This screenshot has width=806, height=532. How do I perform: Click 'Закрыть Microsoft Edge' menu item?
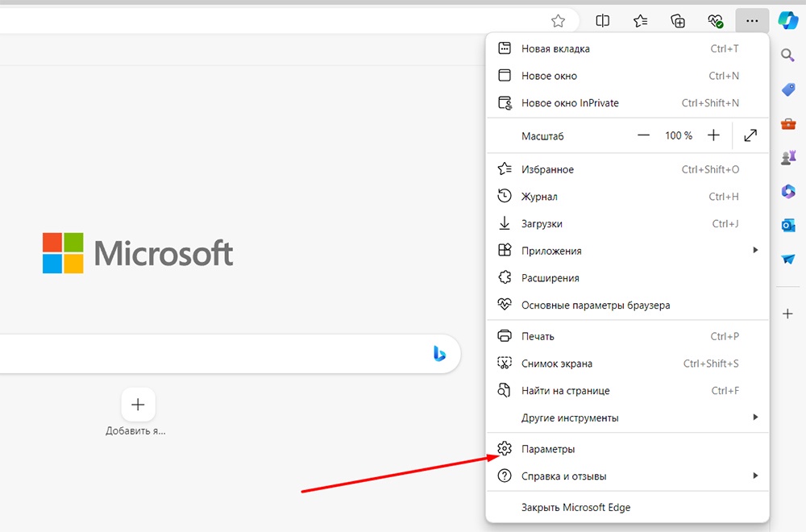click(627, 507)
